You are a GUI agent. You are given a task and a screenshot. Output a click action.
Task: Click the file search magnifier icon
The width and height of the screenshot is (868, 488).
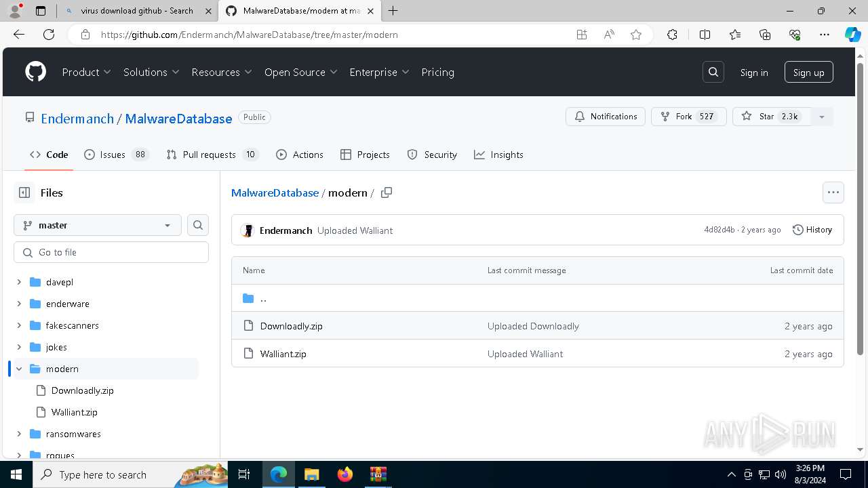[x=198, y=225]
